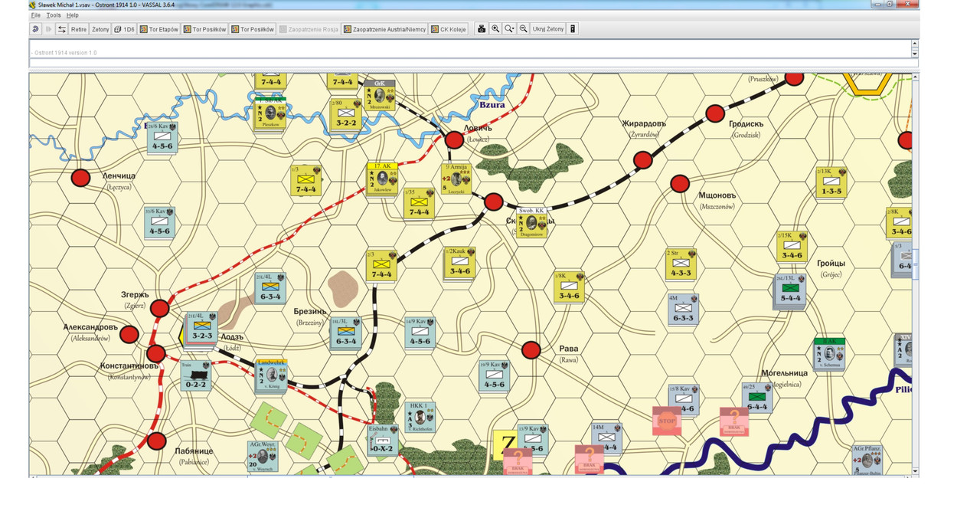
Task: Select the 33/6 Kav cavalry counter
Action: coord(160,221)
